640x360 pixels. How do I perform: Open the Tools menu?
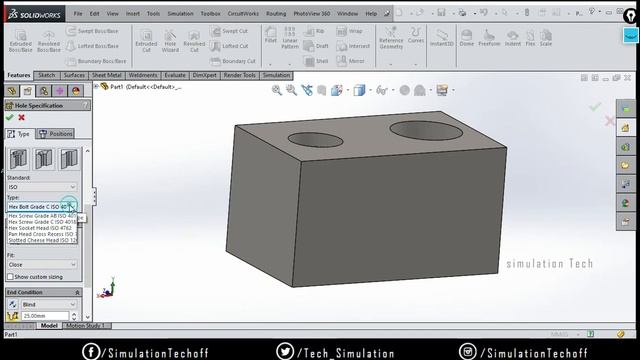[x=153, y=13]
